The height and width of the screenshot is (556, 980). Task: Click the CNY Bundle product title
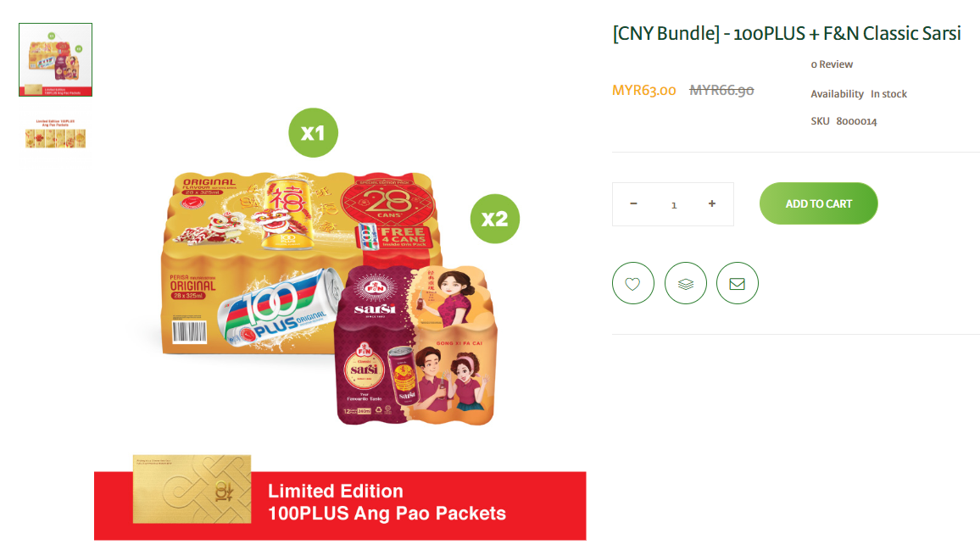787,33
